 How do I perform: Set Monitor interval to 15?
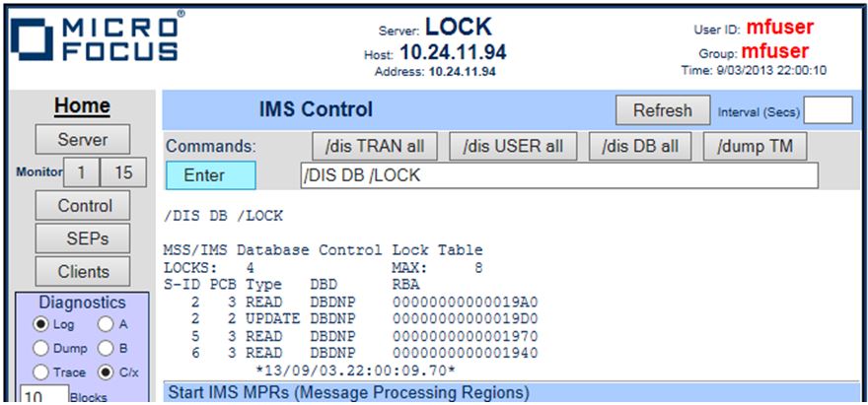pyautogui.click(x=121, y=171)
